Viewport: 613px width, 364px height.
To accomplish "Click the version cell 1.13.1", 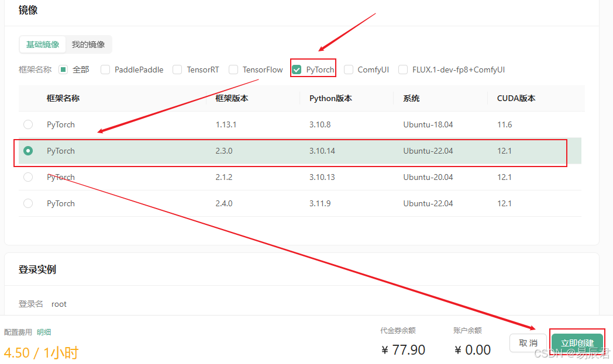I will coord(226,124).
